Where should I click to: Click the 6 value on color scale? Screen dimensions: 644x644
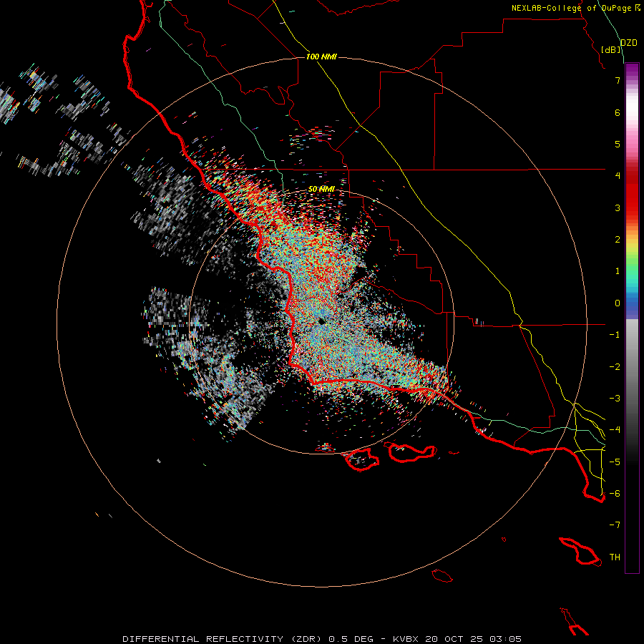(618, 112)
